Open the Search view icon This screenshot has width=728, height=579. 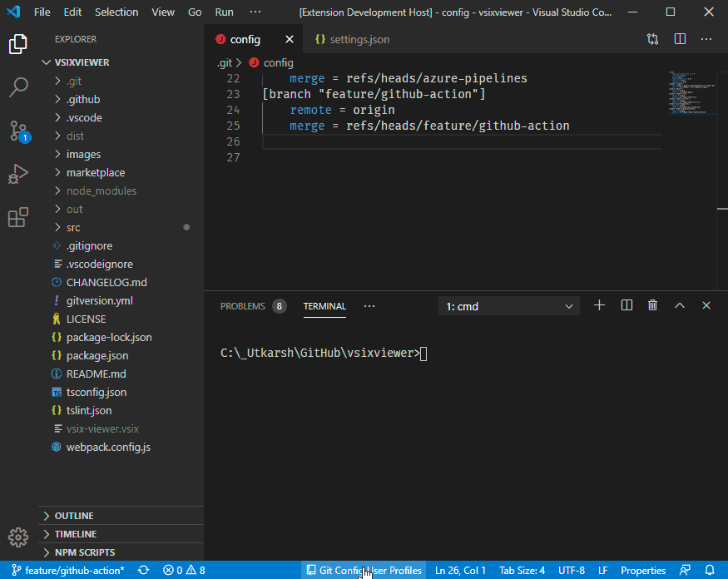(18, 87)
